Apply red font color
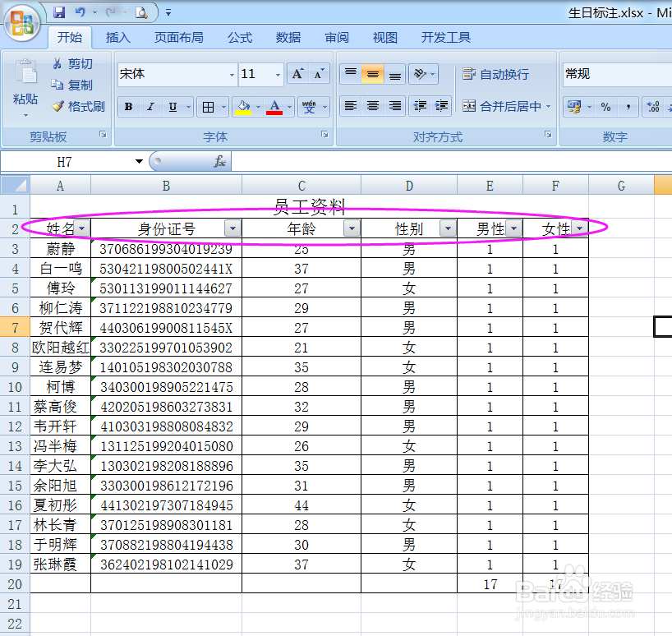672x636 pixels. pyautogui.click(x=274, y=107)
